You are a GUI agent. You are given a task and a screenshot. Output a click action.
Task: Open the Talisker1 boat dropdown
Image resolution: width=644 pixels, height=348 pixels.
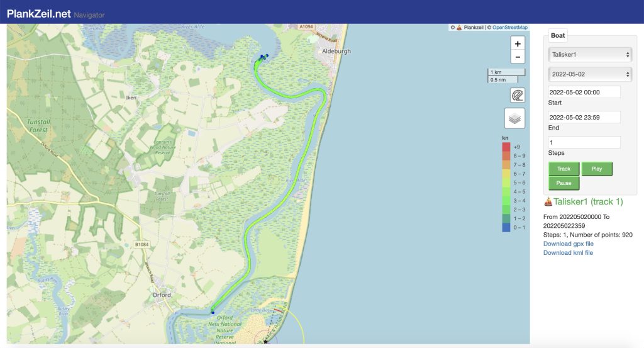pyautogui.click(x=590, y=54)
